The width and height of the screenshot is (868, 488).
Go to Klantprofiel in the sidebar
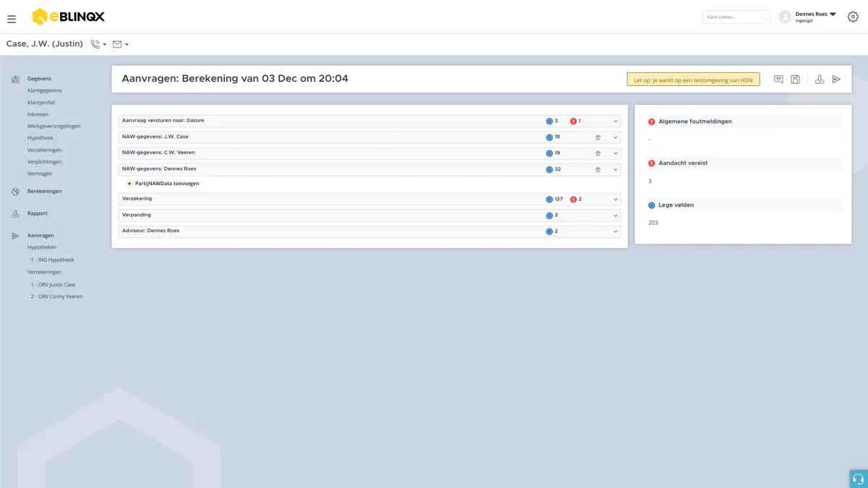(x=41, y=103)
